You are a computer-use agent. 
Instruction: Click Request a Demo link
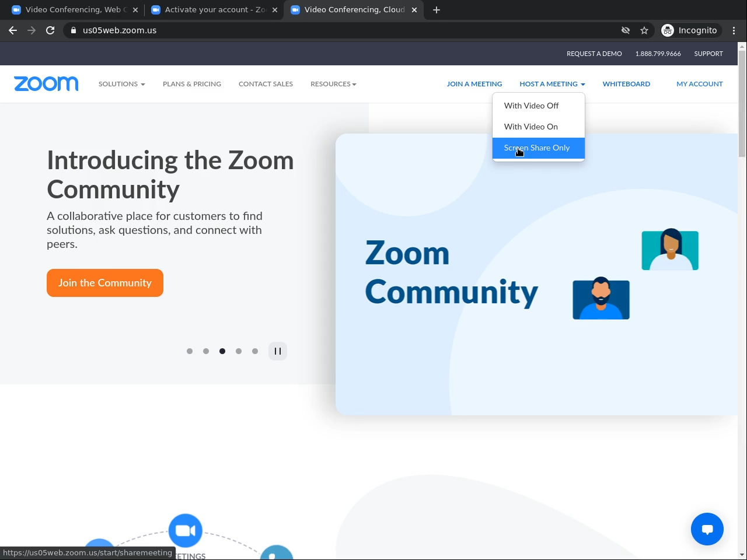[594, 54]
